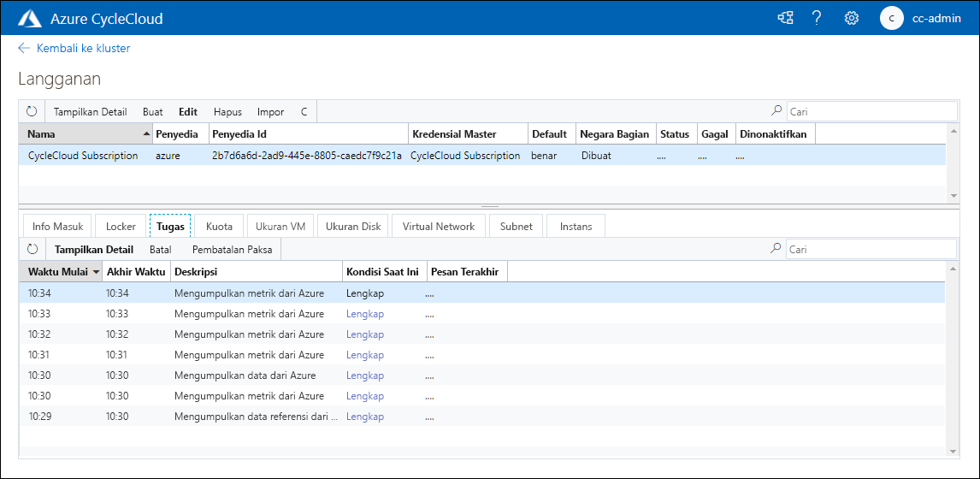Click the Pembatalan Paksa button
This screenshot has width=980, height=479.
click(232, 250)
